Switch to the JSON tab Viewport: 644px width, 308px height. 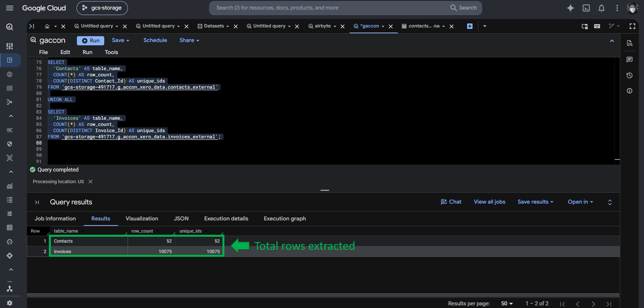pyautogui.click(x=181, y=219)
